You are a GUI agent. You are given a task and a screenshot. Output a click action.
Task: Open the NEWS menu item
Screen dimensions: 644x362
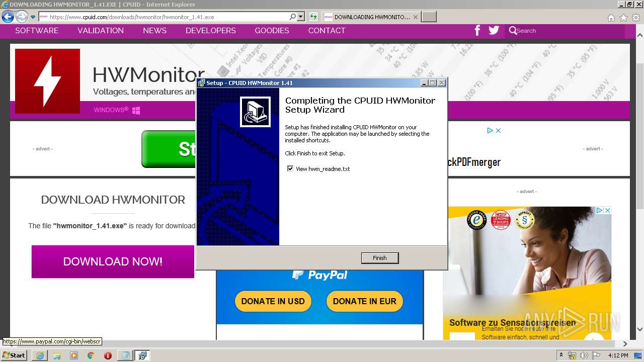tap(154, 31)
